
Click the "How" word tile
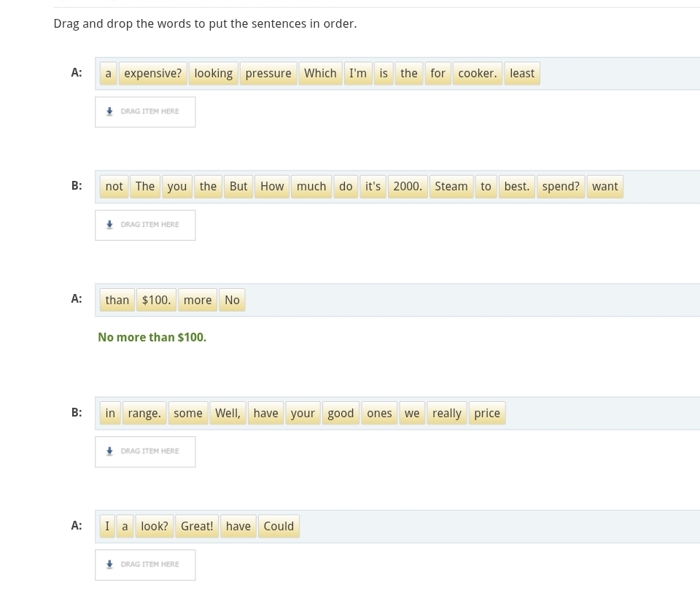[x=272, y=187]
